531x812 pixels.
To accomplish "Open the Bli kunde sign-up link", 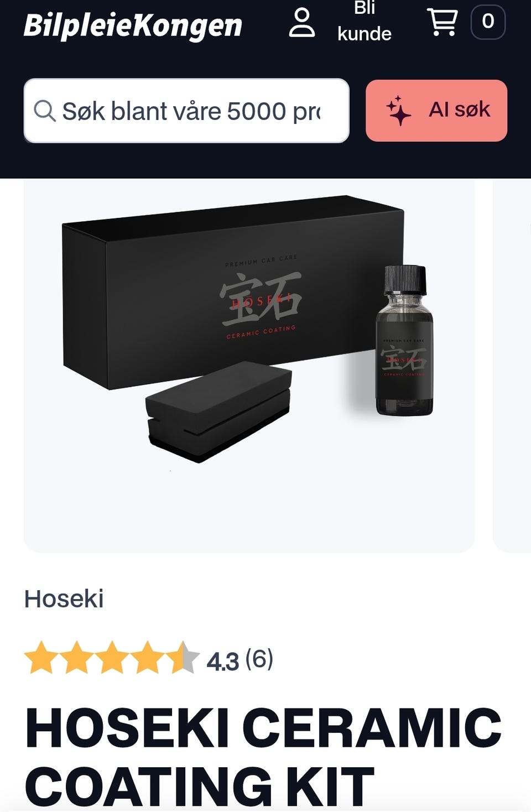I will pyautogui.click(x=365, y=21).
